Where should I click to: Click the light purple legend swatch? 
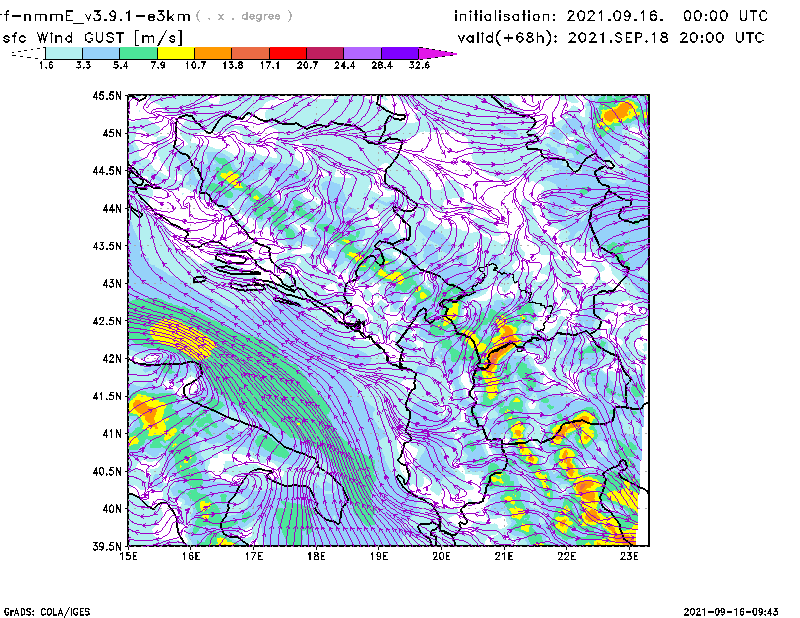coord(363,53)
